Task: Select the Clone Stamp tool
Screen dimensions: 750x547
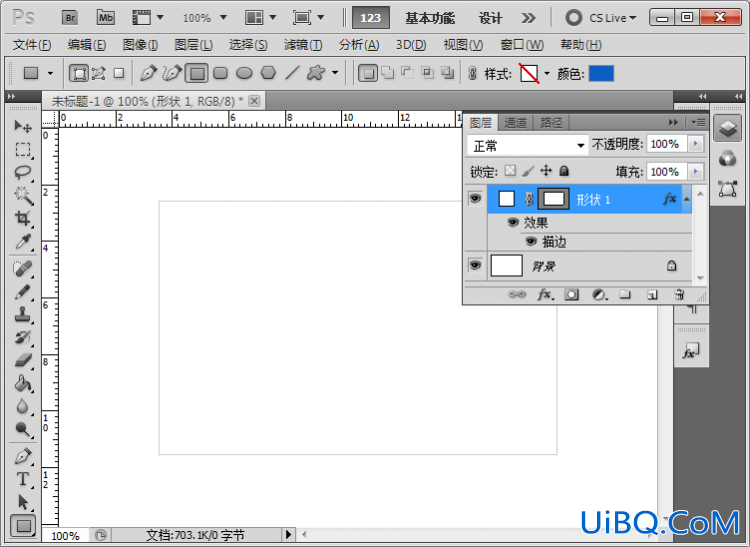Action: (x=22, y=315)
